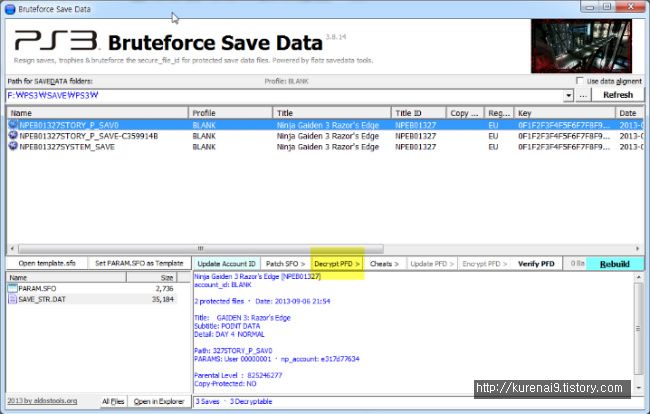The width and height of the screenshot is (650, 414).
Task: Click Update Account ID button
Action: click(x=226, y=264)
